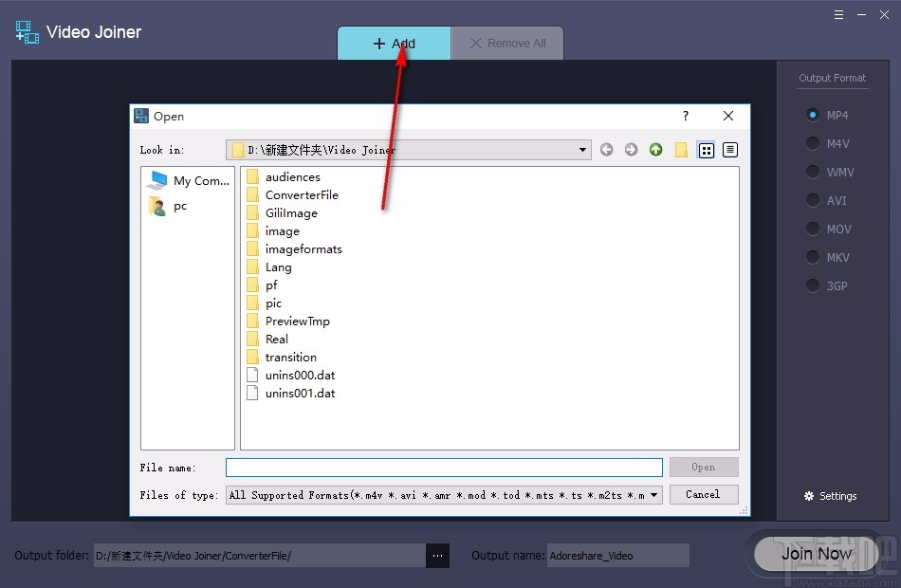Select the transition folder

282,357
